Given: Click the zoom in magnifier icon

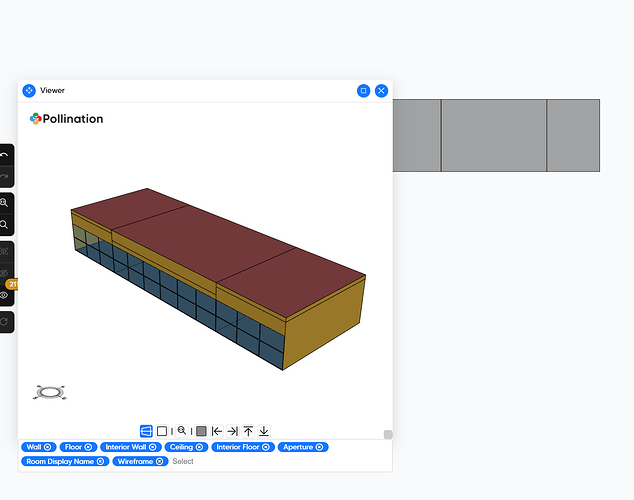Looking at the screenshot, I should 5,202.
